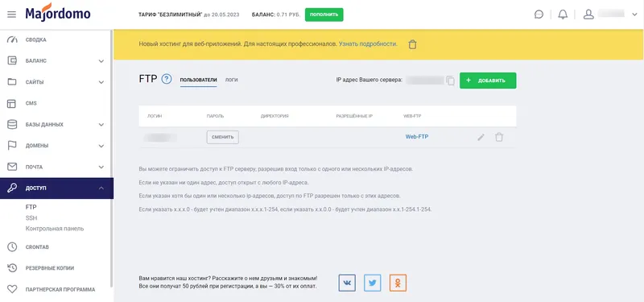Click the Доступ key icon

[12, 188]
